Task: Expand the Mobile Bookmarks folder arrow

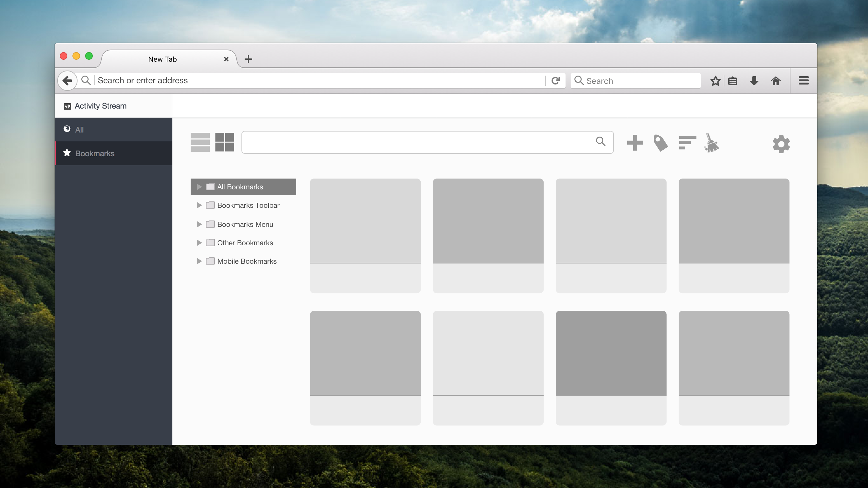Action: coord(199,261)
